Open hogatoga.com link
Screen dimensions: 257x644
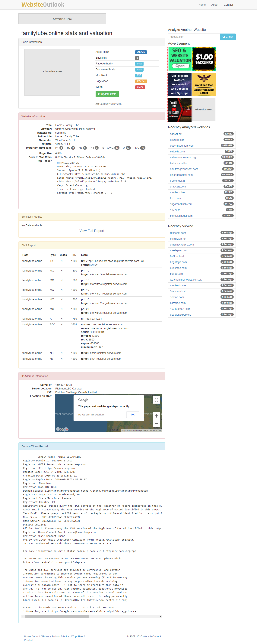178,262
